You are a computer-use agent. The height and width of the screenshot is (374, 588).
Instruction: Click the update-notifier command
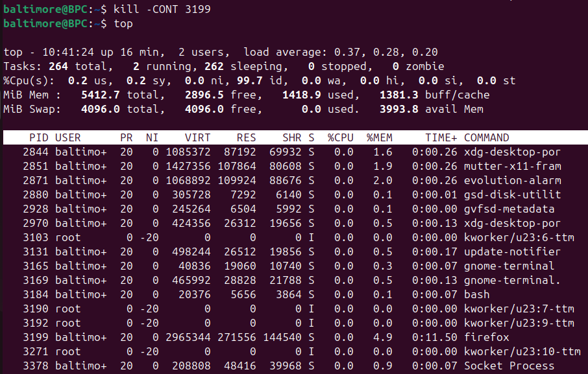[x=512, y=251]
